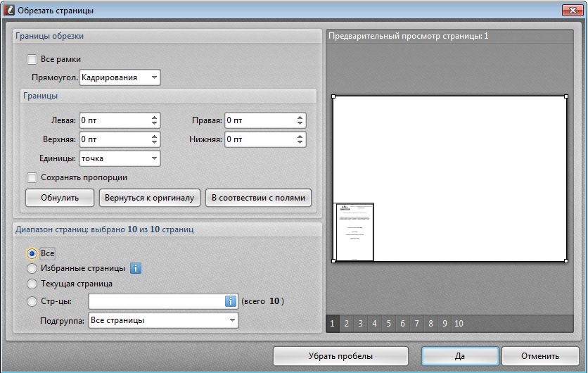This screenshot has width=588, height=373.
Task: Enable the Все рамки checkbox
Action: (32, 59)
